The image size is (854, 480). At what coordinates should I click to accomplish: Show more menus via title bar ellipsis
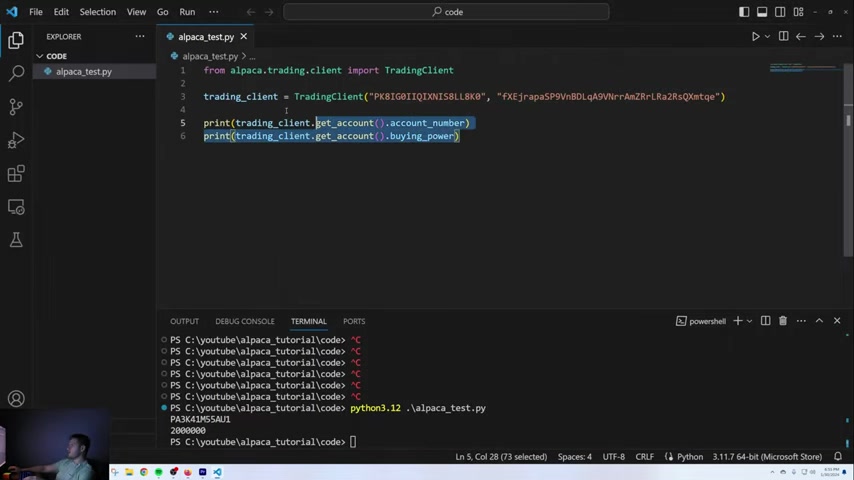pos(214,12)
